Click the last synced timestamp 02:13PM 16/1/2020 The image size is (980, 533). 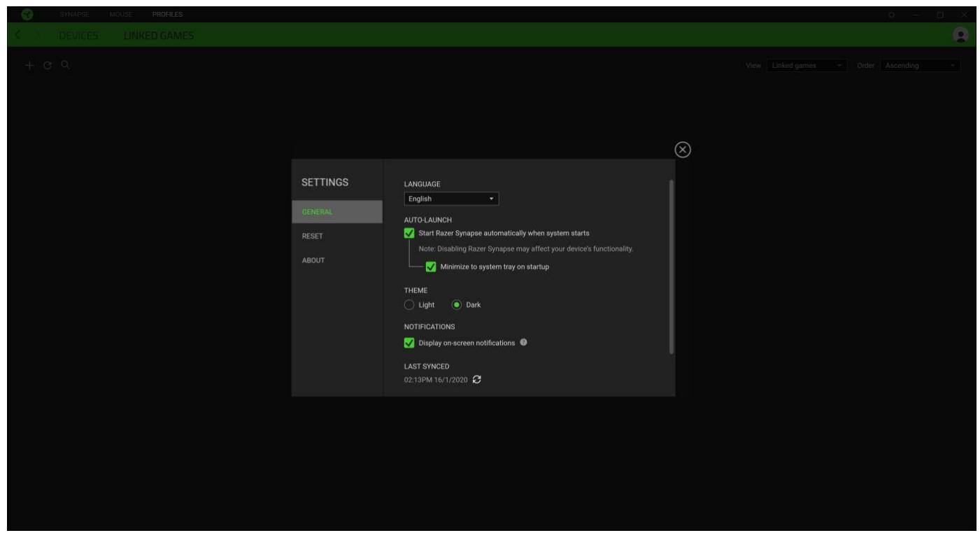click(x=436, y=380)
